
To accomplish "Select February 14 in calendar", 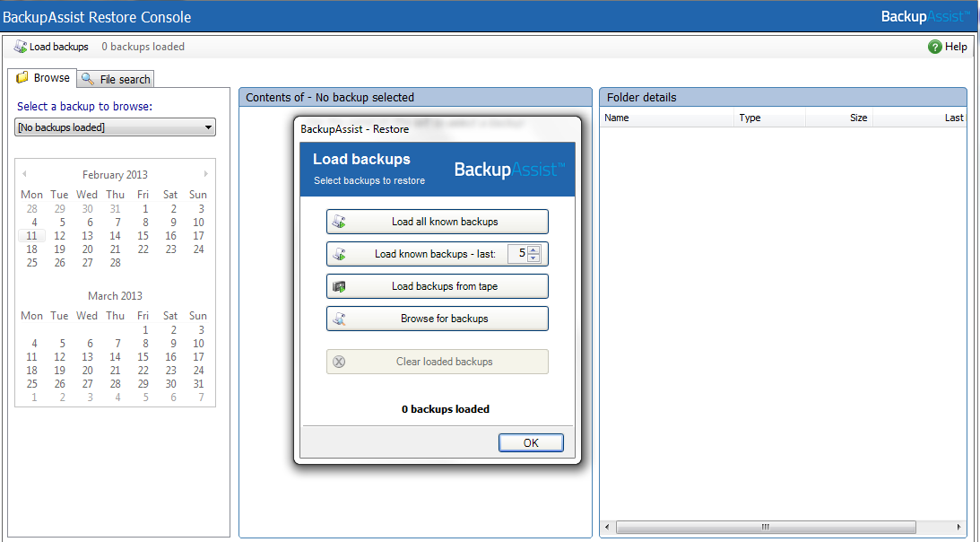I will (115, 236).
